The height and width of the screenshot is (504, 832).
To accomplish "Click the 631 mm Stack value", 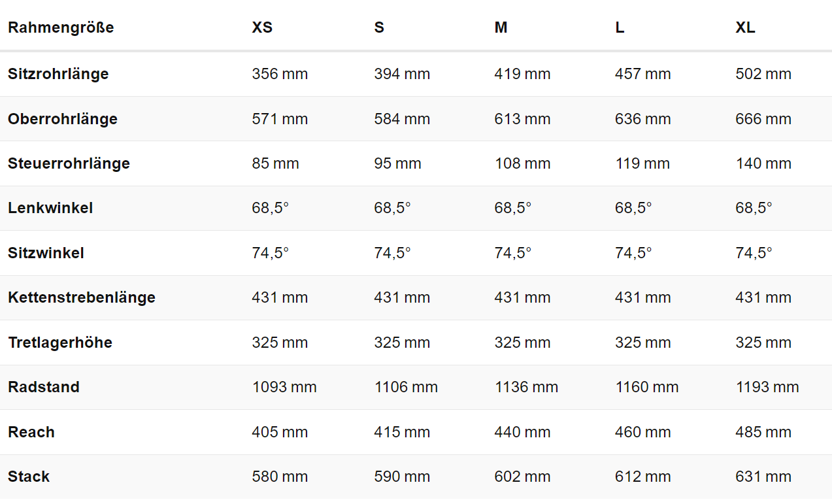I will [763, 477].
